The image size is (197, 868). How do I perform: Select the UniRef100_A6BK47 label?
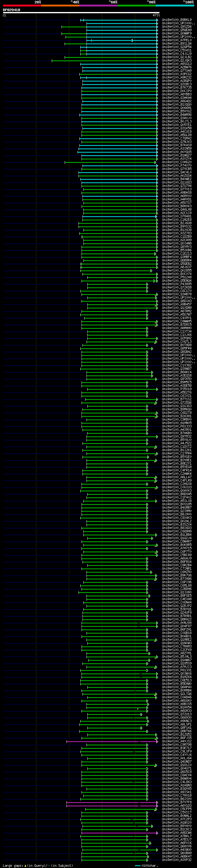pos(176,857)
